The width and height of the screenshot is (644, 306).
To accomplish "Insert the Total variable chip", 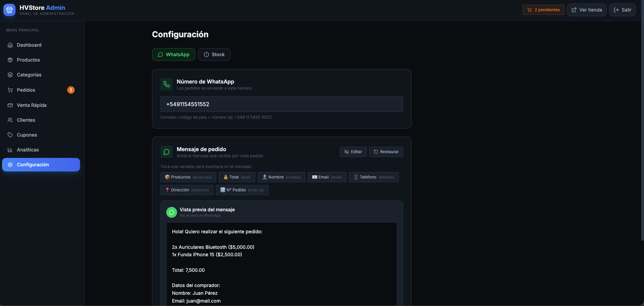I will (237, 177).
